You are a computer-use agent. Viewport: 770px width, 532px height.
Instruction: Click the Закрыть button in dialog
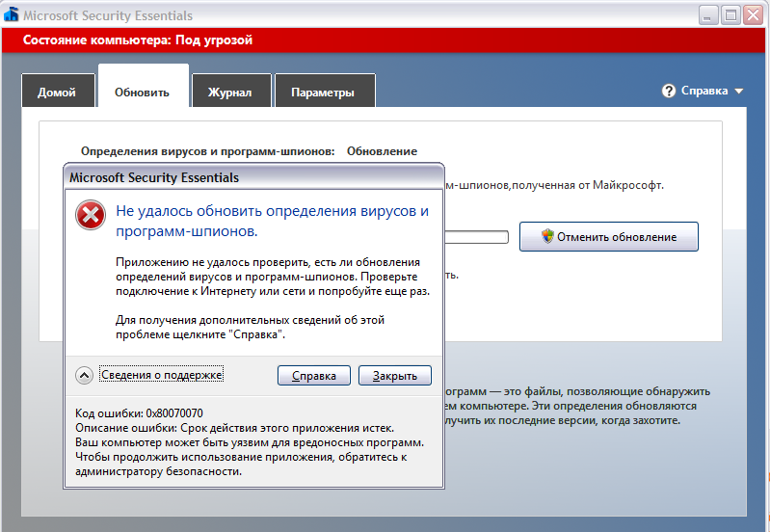tap(395, 376)
